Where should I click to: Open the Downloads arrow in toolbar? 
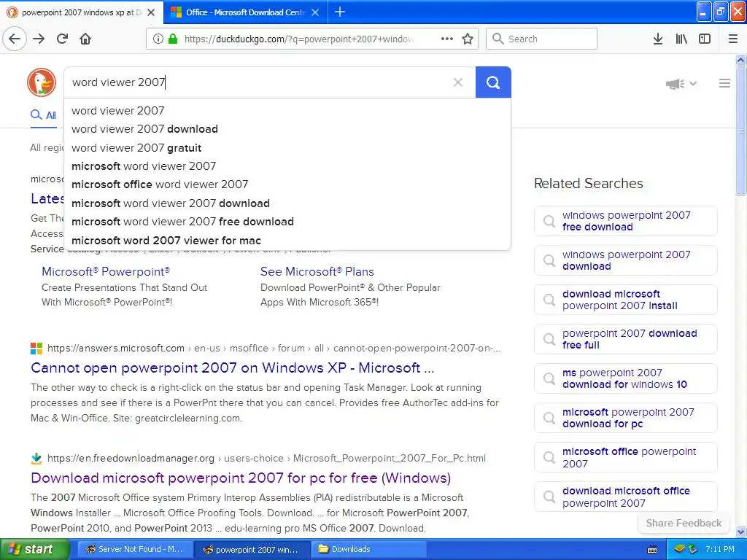pos(658,39)
